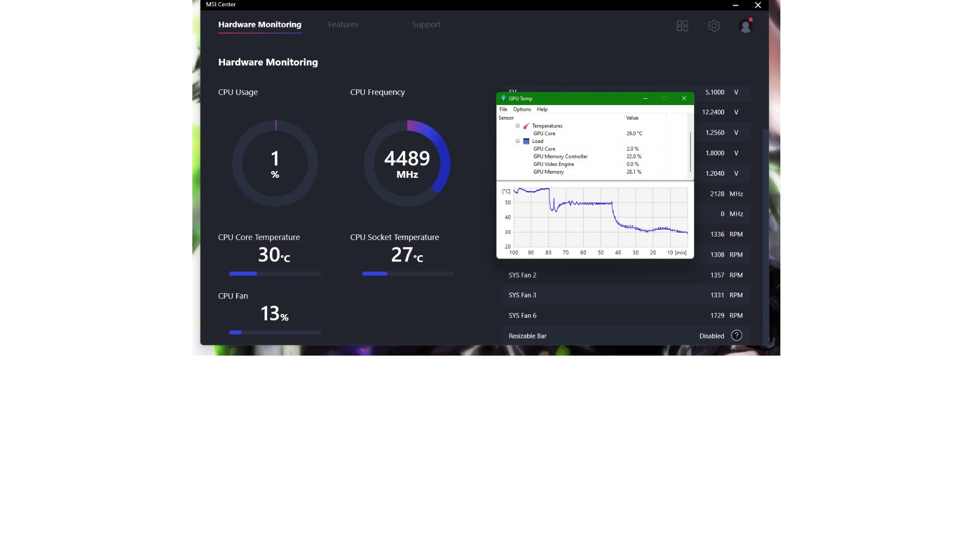Click the GPU temperature history graph
This screenshot has height=551, width=980.
pos(600,217)
